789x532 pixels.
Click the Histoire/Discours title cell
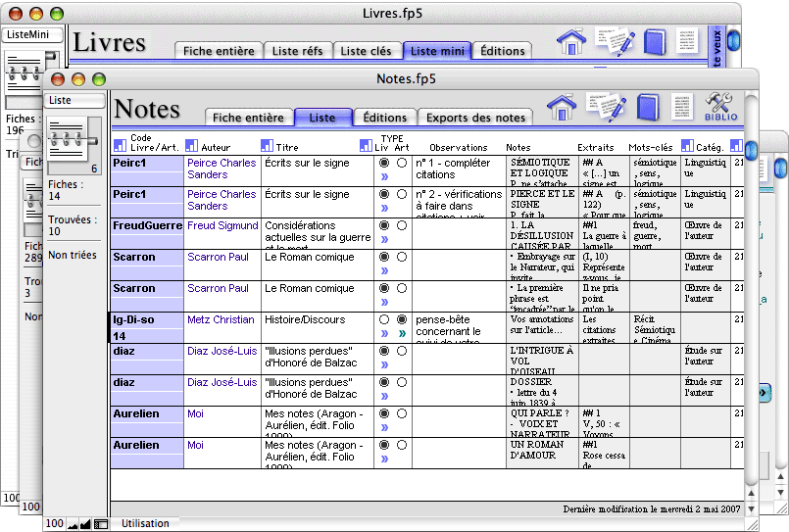(318, 328)
